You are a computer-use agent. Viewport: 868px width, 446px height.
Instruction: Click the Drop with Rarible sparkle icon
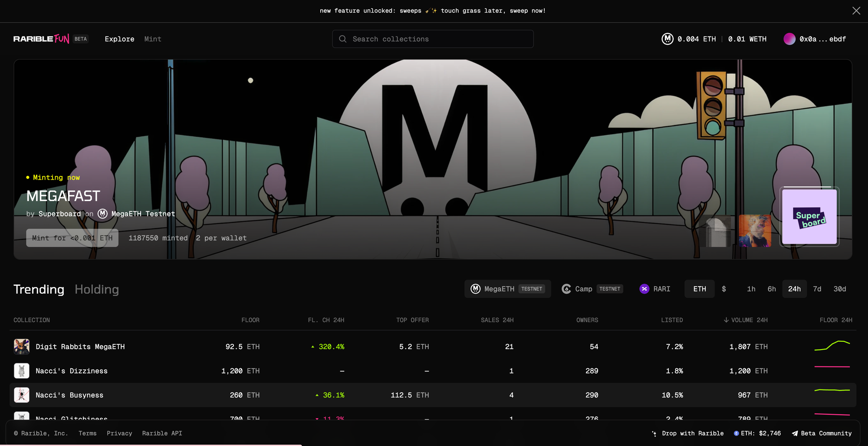[x=654, y=433]
